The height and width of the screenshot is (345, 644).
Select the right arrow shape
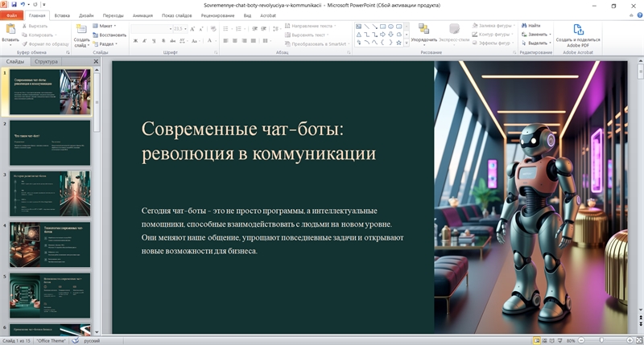(382, 35)
